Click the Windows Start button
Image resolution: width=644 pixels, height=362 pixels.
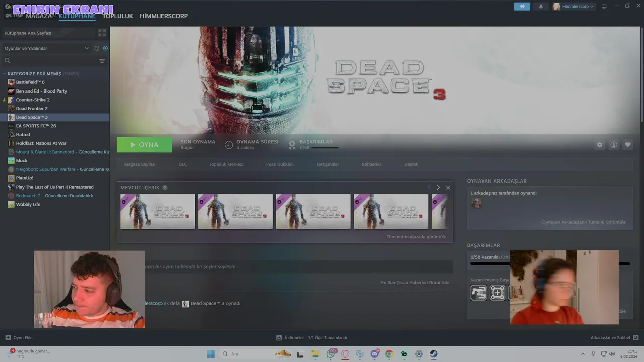pyautogui.click(x=211, y=354)
